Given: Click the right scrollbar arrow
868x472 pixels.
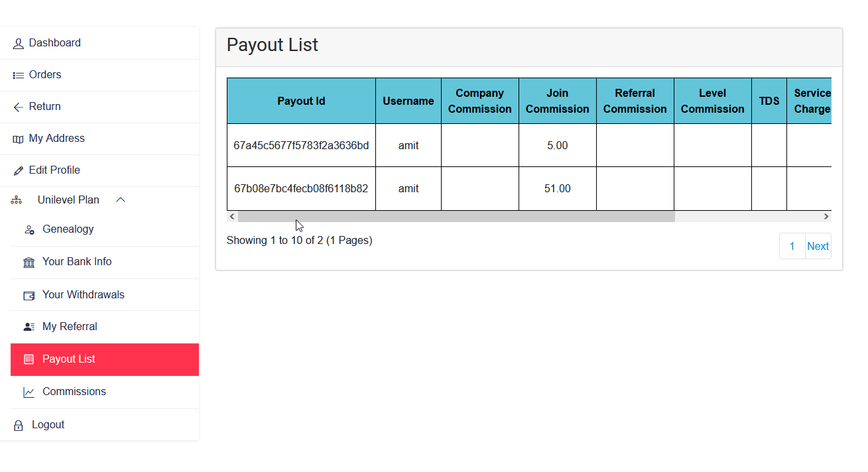Looking at the screenshot, I should pyautogui.click(x=826, y=216).
